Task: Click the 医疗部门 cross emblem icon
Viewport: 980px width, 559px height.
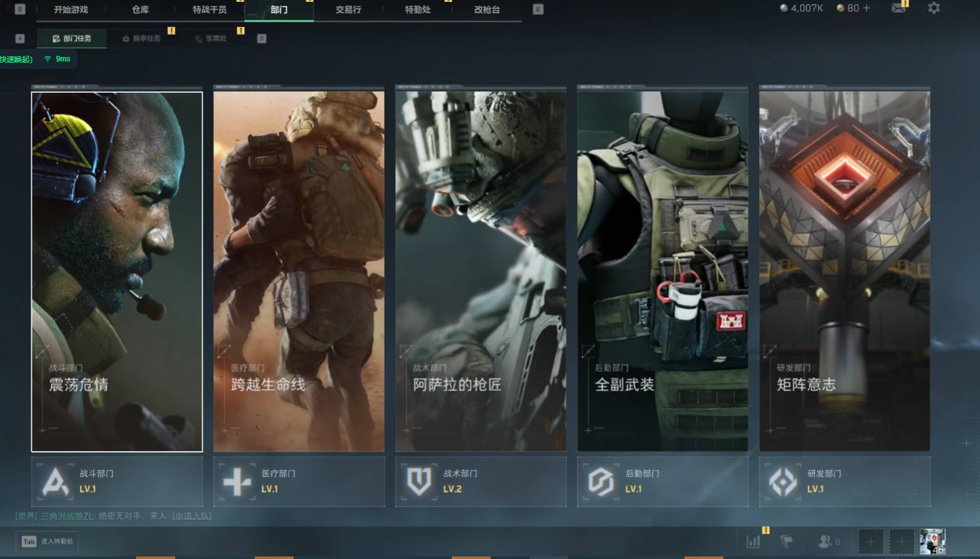Action: [x=237, y=482]
